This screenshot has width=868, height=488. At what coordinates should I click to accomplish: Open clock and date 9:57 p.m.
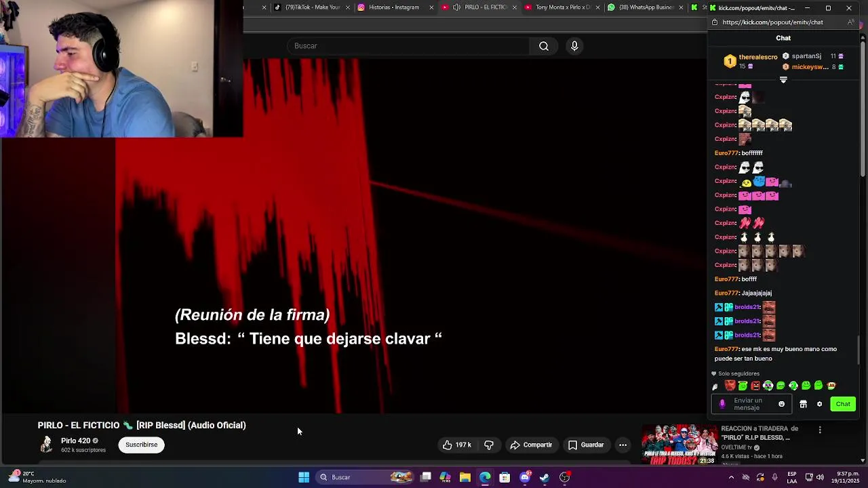coord(839,477)
